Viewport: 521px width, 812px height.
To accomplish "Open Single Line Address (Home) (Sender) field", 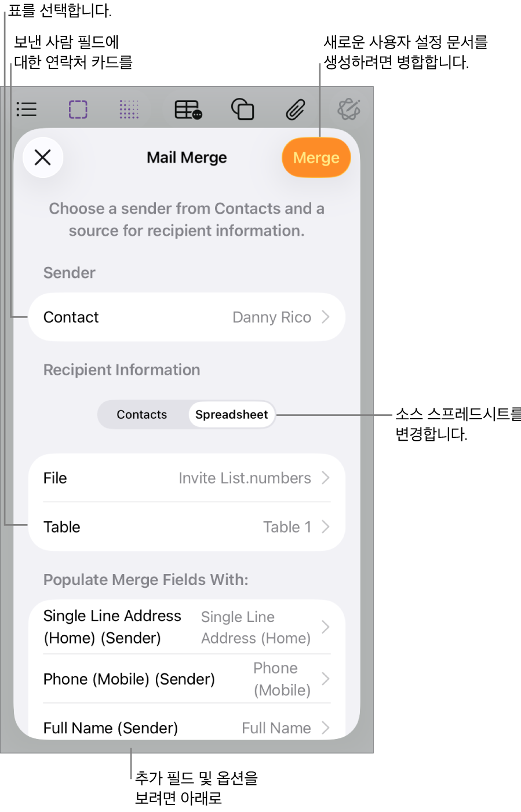I will (187, 627).
